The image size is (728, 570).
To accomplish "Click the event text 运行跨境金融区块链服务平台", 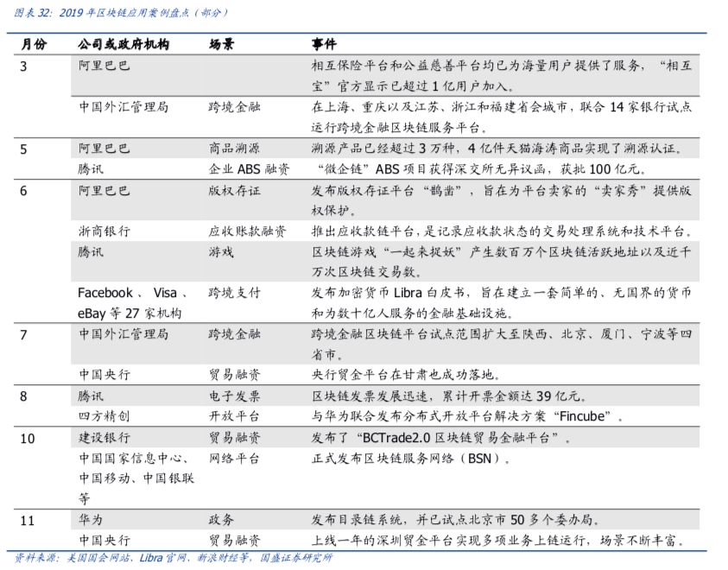I will pos(399,128).
